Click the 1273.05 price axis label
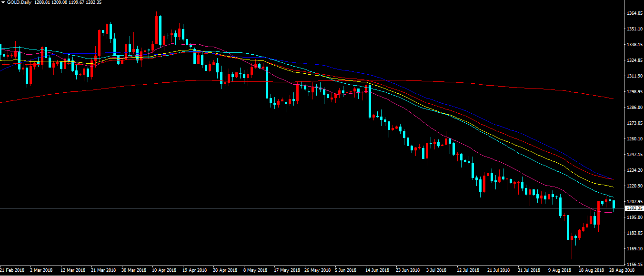The image size is (644, 276). (636, 123)
